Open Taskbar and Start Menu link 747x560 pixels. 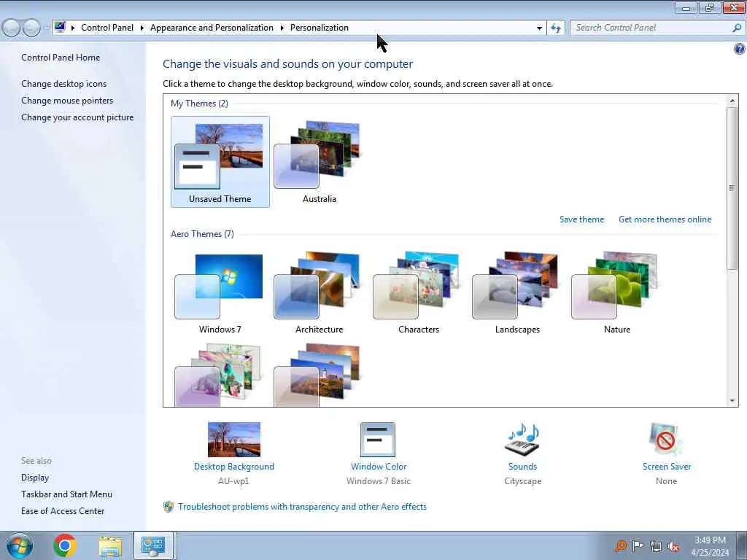66,494
